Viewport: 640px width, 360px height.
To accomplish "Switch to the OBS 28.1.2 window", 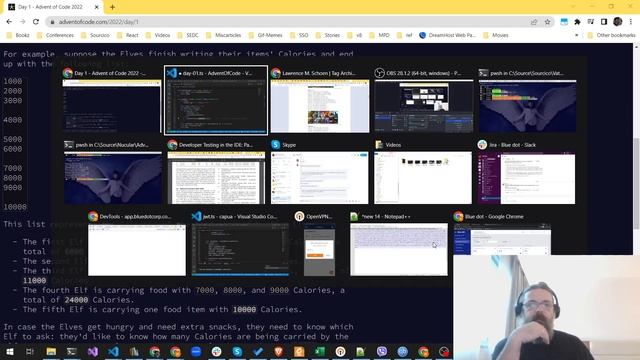I will [424, 100].
